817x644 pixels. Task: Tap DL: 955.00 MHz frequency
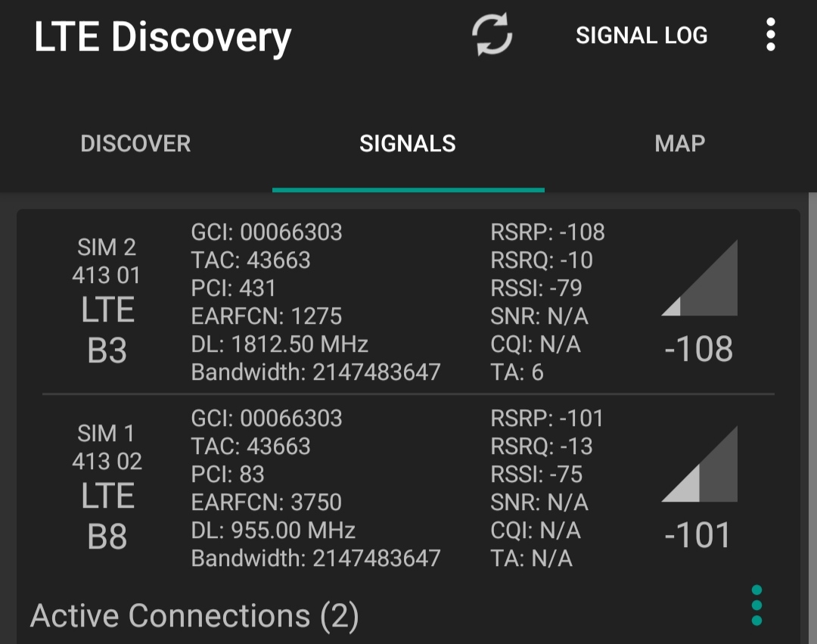pyautogui.click(x=273, y=530)
